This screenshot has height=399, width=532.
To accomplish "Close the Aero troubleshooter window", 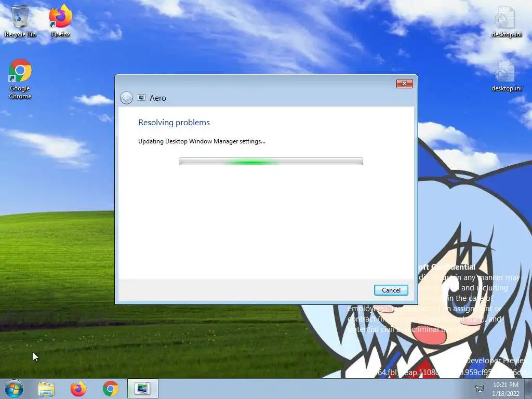I will [404, 84].
